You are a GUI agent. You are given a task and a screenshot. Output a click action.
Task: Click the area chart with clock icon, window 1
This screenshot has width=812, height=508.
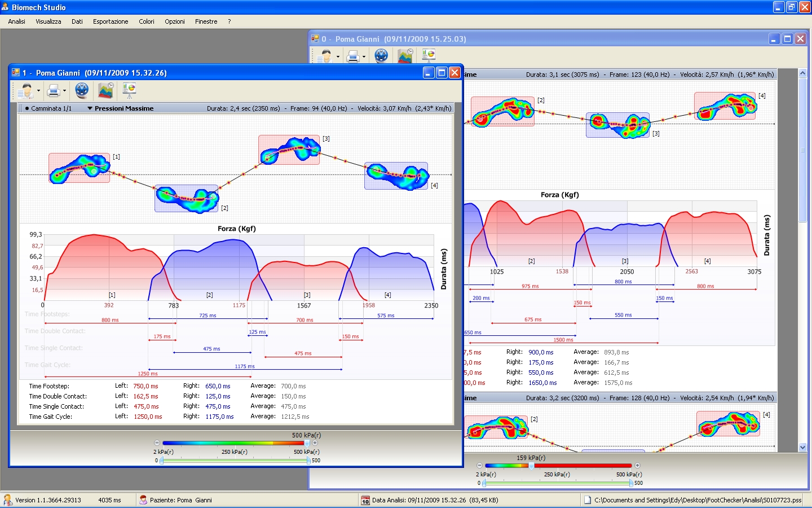coord(105,90)
